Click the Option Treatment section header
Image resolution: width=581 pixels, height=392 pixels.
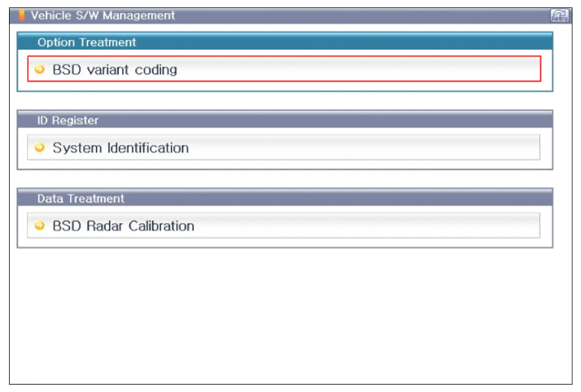coord(86,42)
